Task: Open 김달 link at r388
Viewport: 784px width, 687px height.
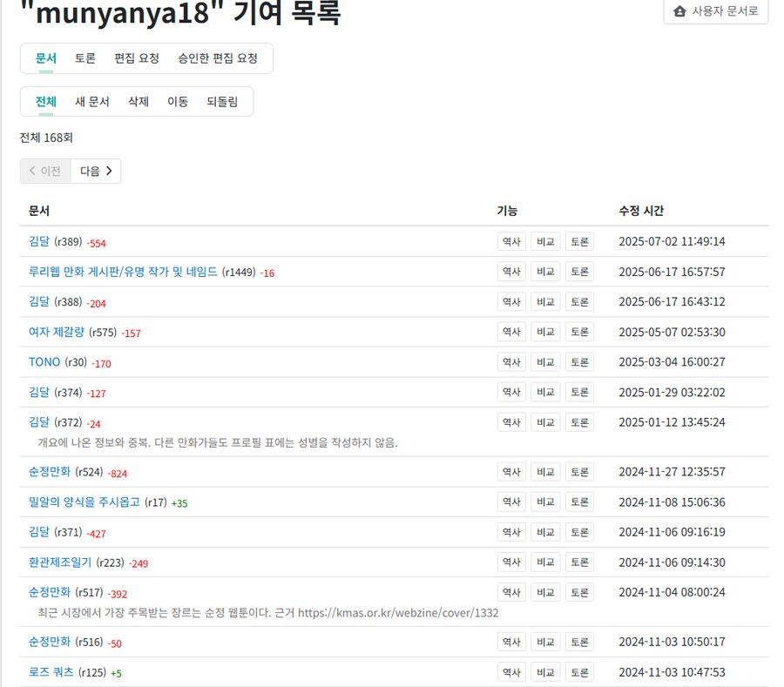Action: pos(39,302)
